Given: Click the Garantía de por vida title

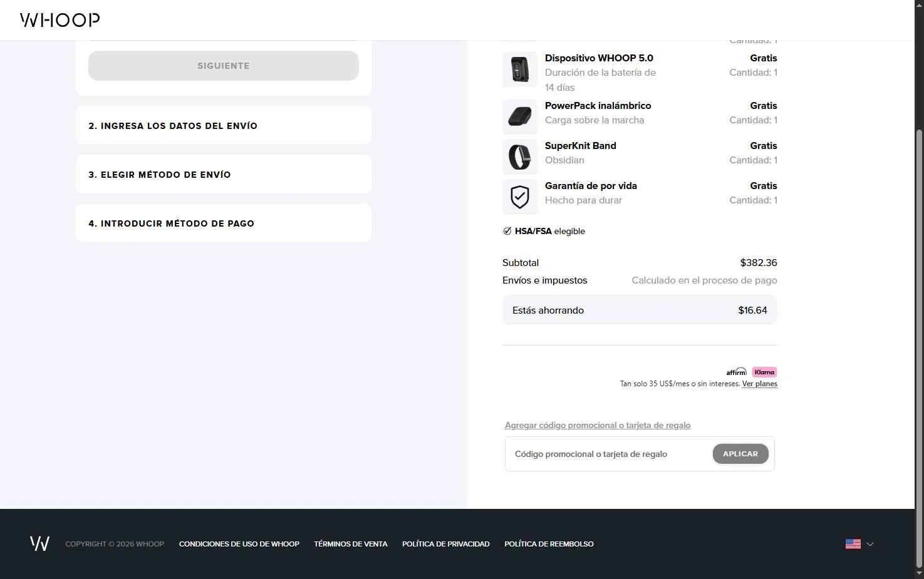Looking at the screenshot, I should tap(591, 186).
